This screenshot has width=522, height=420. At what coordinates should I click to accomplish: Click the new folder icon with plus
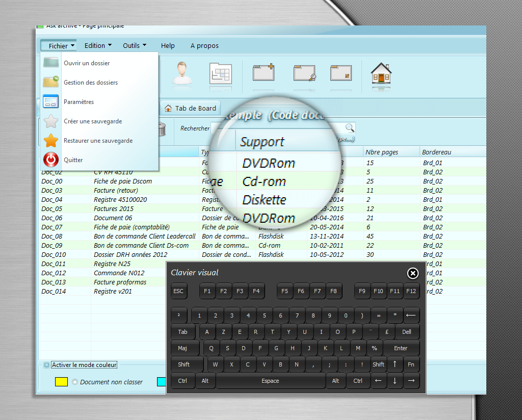[264, 73]
